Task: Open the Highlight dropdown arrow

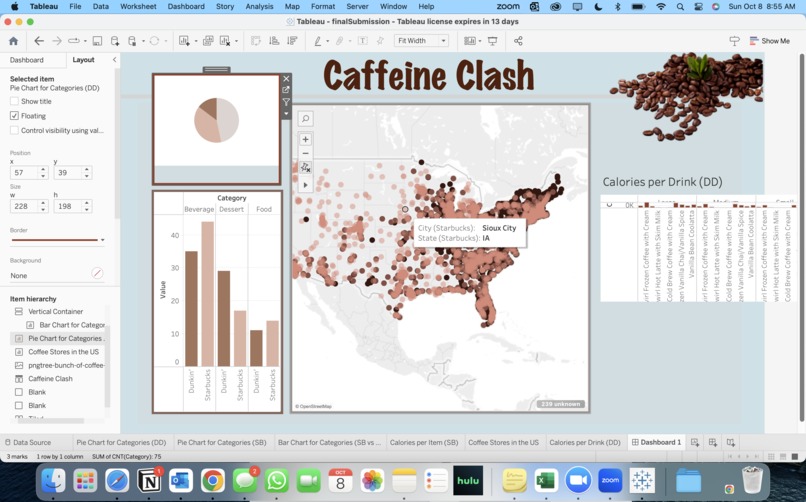Action: 327,41
